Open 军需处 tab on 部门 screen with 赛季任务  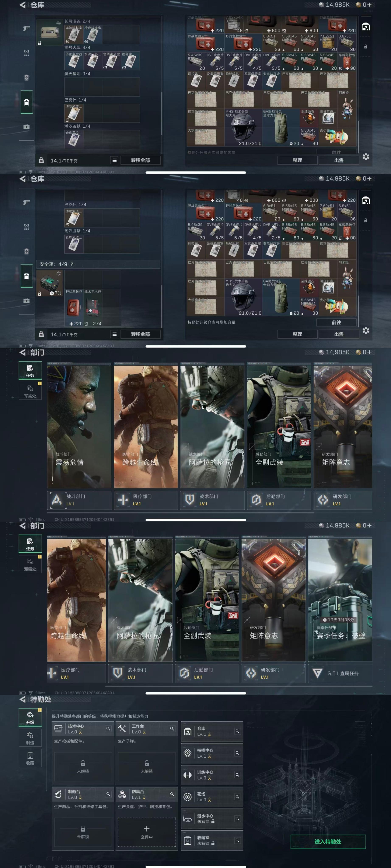30,564
